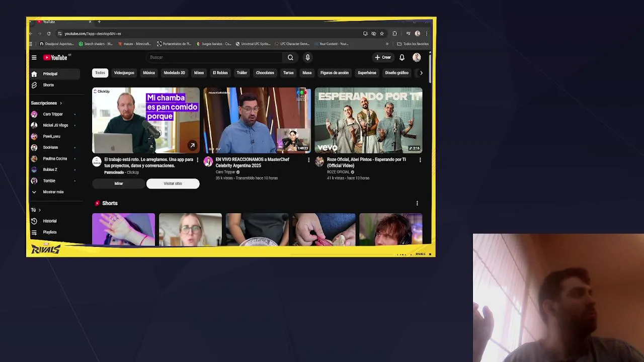The width and height of the screenshot is (644, 362).
Task: Open the ClickUp ad thumbnail
Action: pyautogui.click(x=146, y=120)
